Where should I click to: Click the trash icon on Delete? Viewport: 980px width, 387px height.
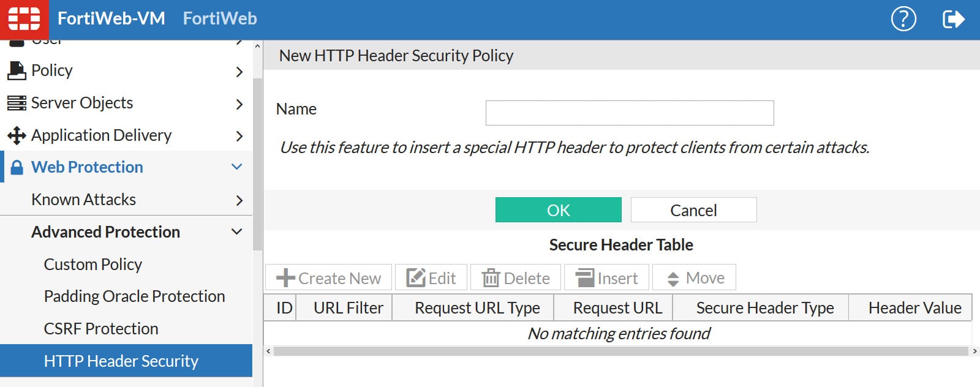pyautogui.click(x=491, y=277)
